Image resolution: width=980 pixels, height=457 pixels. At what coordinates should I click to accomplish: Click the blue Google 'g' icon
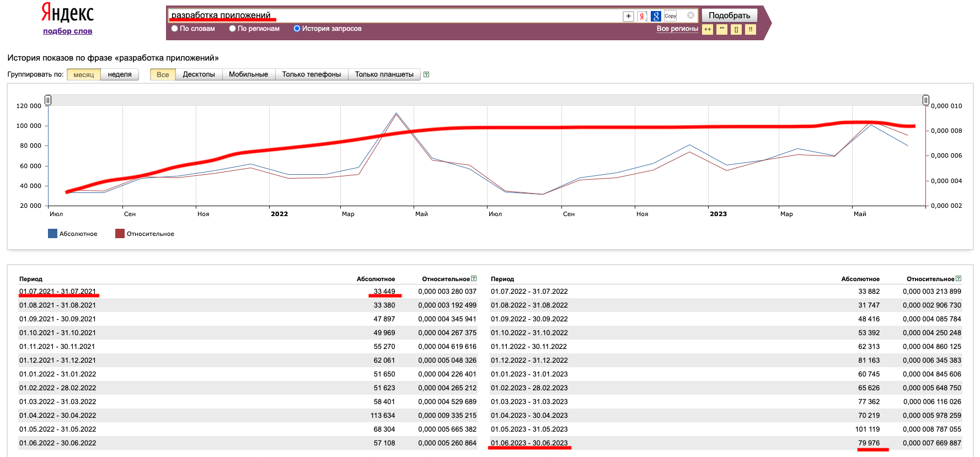tap(656, 16)
